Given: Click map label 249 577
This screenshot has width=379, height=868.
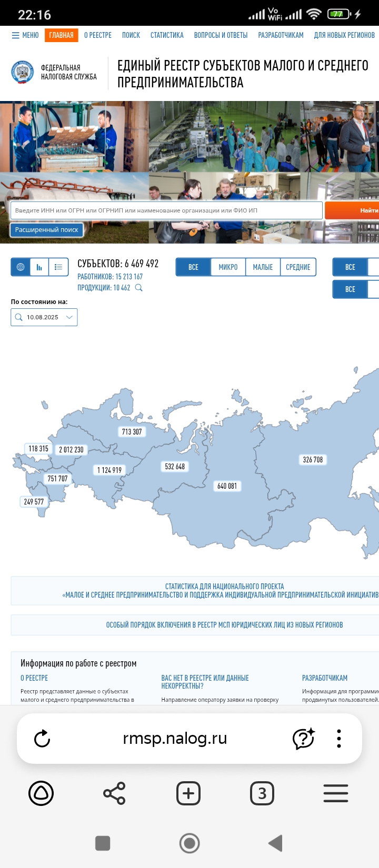Looking at the screenshot, I should [34, 502].
